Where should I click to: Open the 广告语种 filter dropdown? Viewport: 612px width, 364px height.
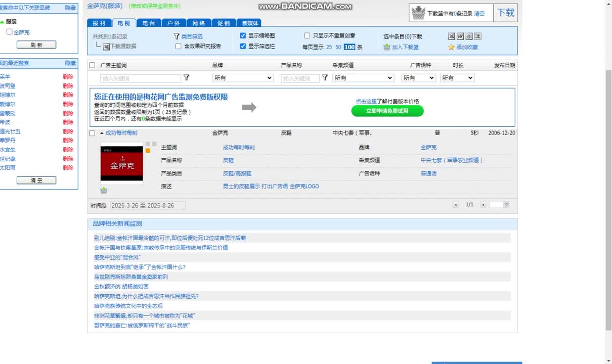[x=418, y=78]
